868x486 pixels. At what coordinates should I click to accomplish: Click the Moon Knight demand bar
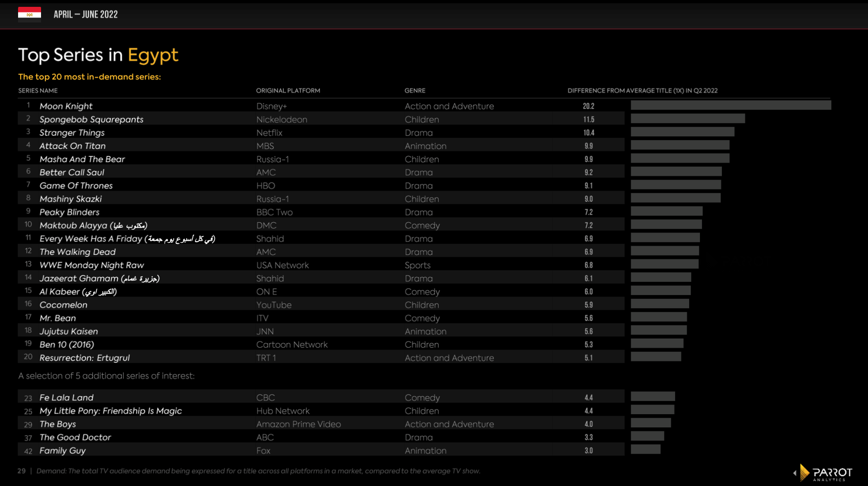coord(731,105)
